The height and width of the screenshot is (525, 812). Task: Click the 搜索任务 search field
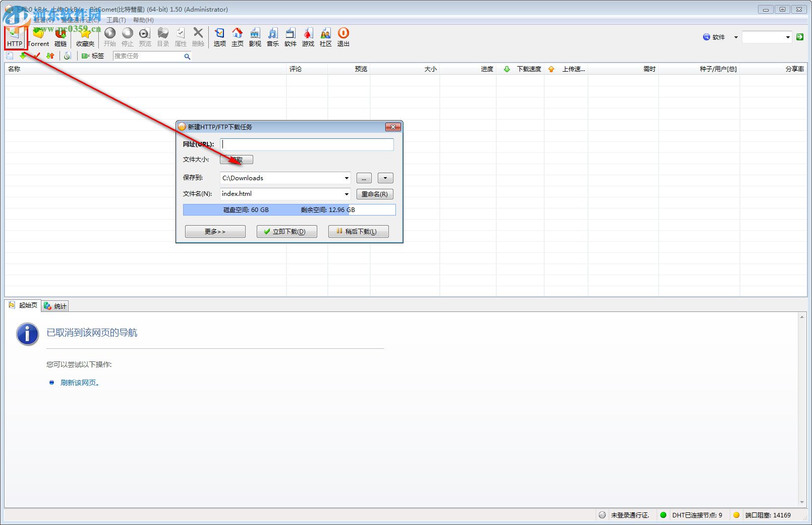pos(148,56)
